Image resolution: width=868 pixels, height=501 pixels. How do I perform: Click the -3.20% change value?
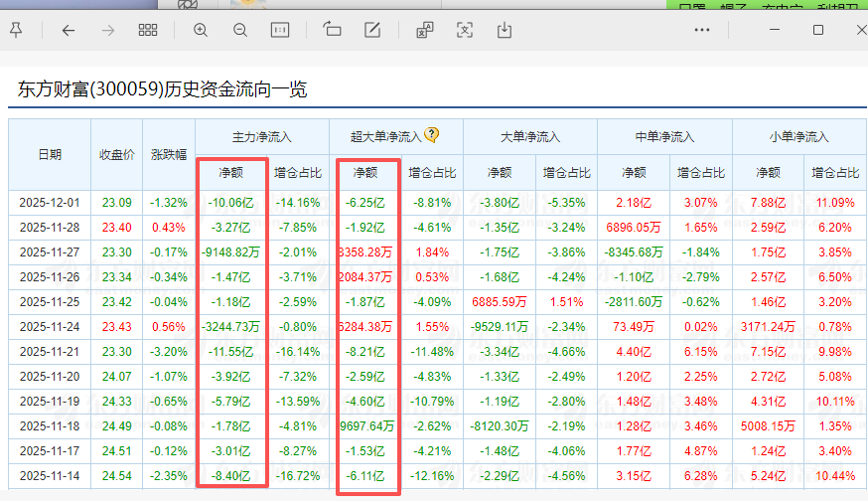click(169, 352)
